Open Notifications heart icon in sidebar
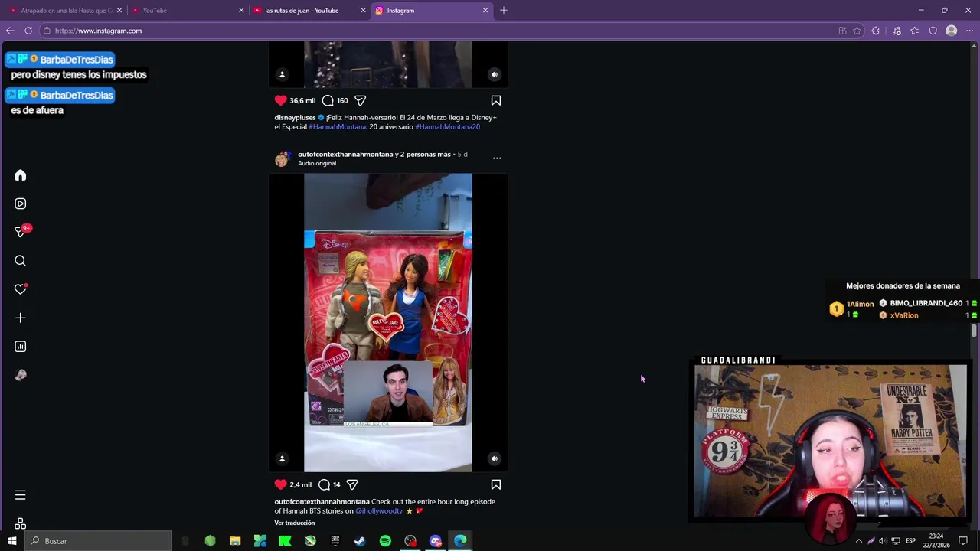 pyautogui.click(x=21, y=289)
